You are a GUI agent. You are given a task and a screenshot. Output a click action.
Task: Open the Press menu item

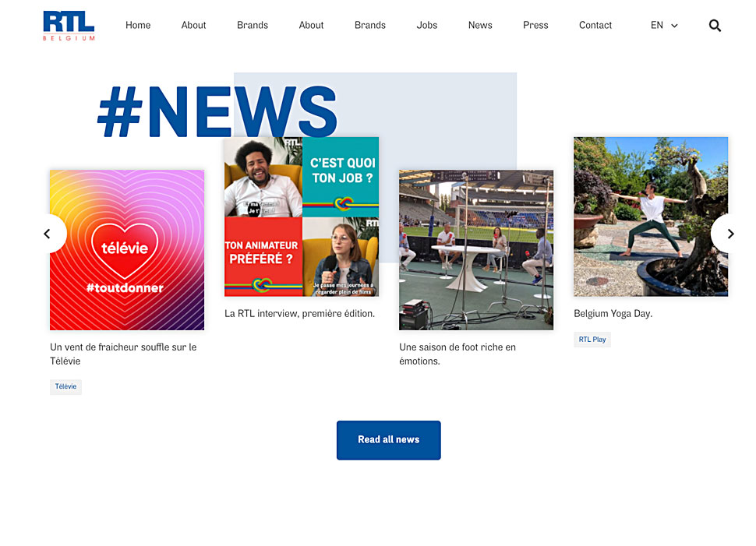535,26
